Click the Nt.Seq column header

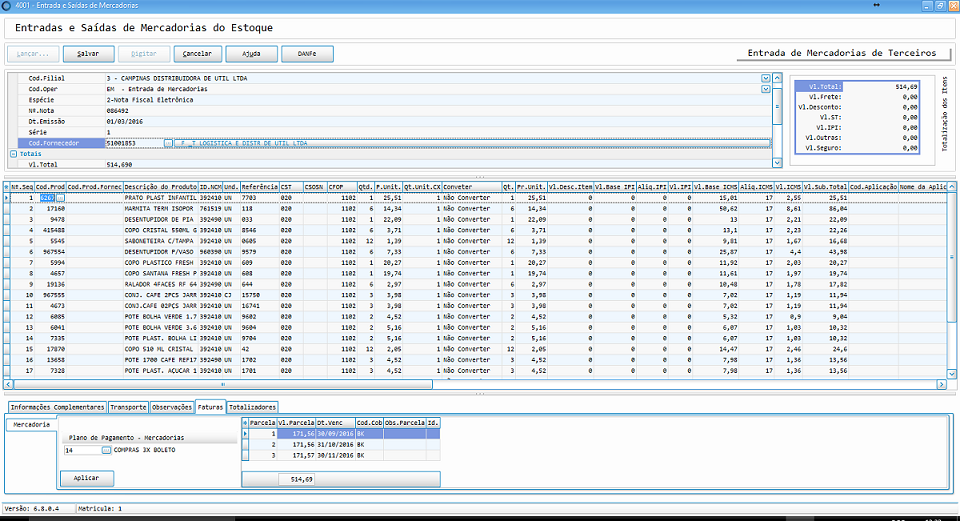[22, 187]
